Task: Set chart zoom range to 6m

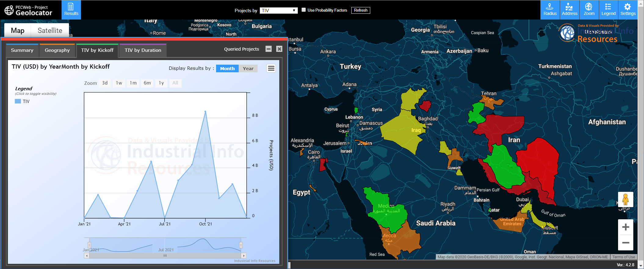Action: pyautogui.click(x=147, y=83)
